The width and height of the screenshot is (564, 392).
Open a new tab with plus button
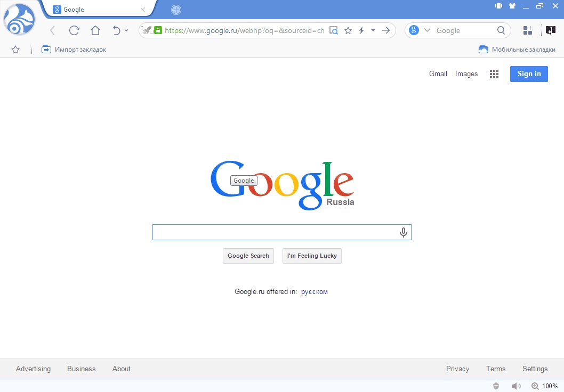(x=176, y=10)
